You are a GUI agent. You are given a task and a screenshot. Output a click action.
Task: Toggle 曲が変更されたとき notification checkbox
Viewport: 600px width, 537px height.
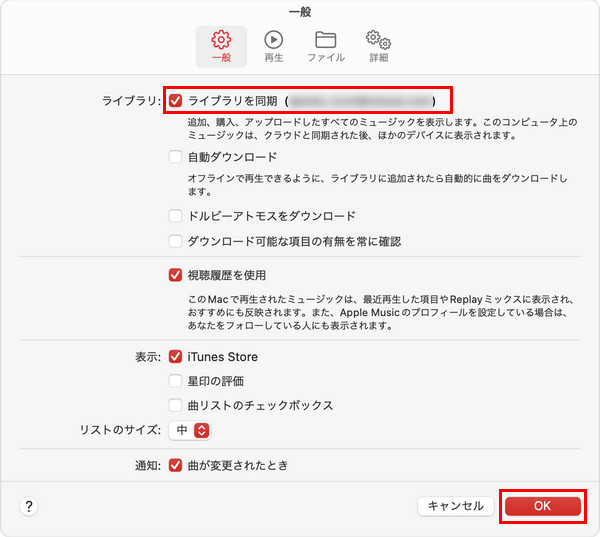point(175,465)
